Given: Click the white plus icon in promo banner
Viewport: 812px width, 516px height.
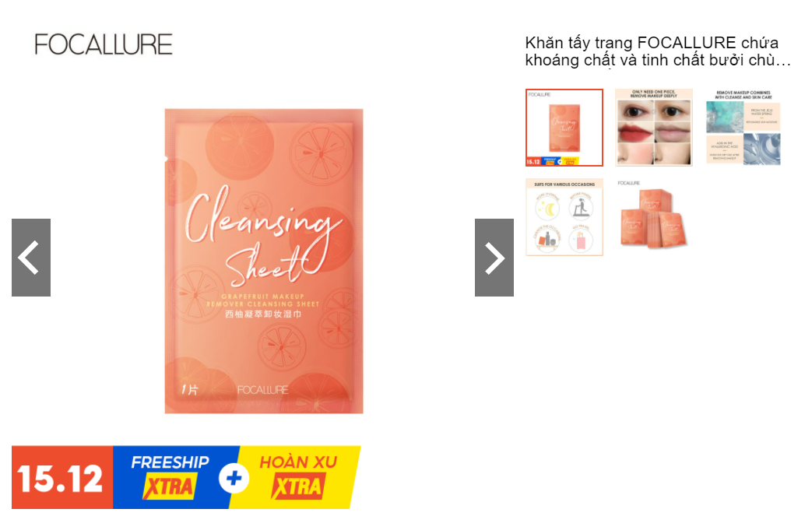Looking at the screenshot, I should click(x=234, y=478).
